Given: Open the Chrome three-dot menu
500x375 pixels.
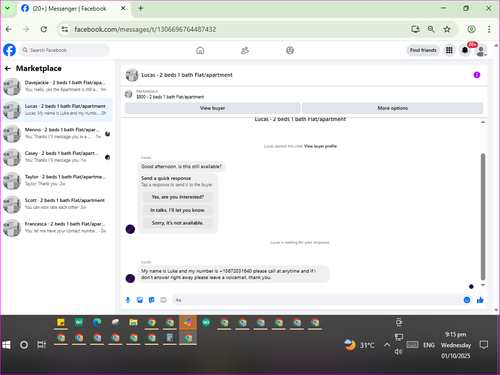Looking at the screenshot, I should pyautogui.click(x=489, y=29).
